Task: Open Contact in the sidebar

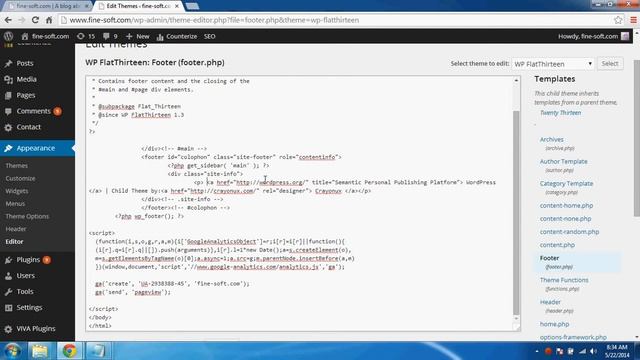Action: click(x=29, y=127)
